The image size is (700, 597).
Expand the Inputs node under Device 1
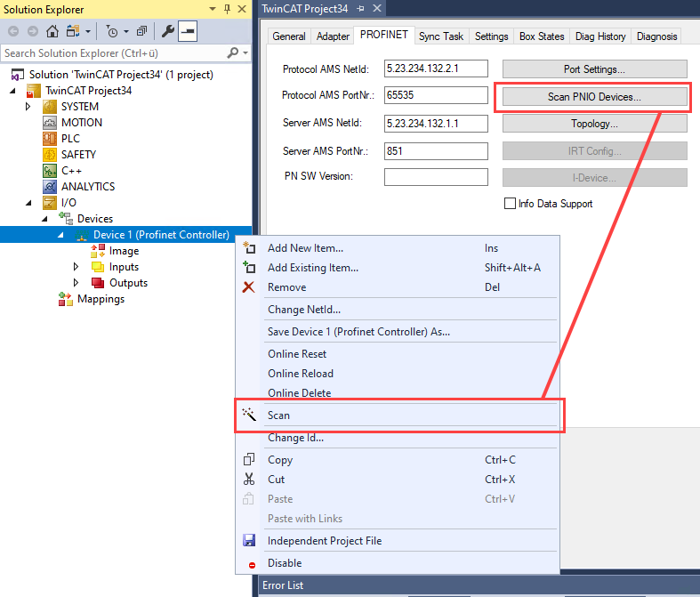76,267
